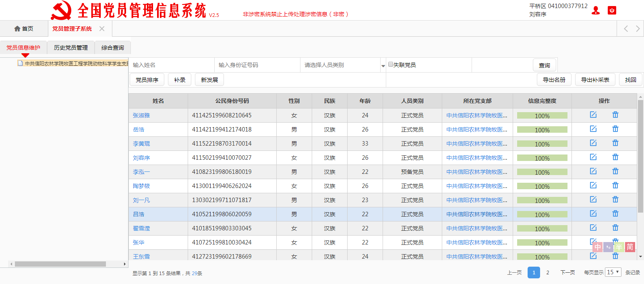644x284 pixels.
Task: Delete the record of 李泓一
Action: 615,171
